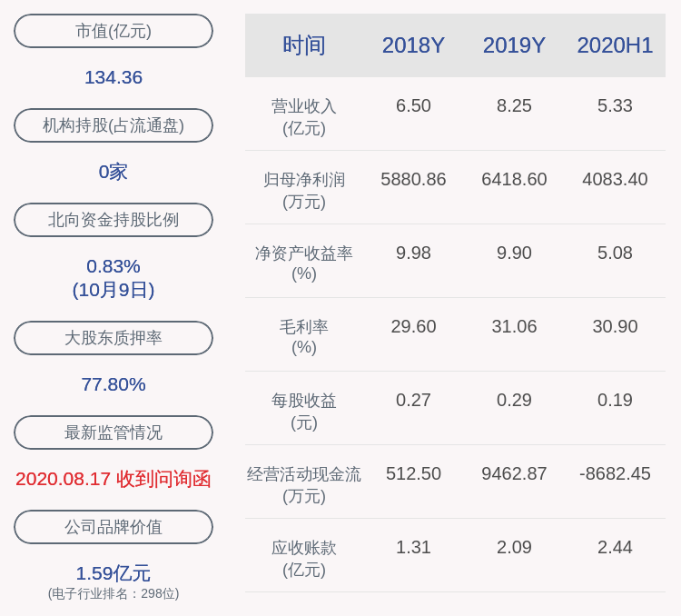Click the 时间 column header
The height and width of the screenshot is (616, 681).
(304, 45)
